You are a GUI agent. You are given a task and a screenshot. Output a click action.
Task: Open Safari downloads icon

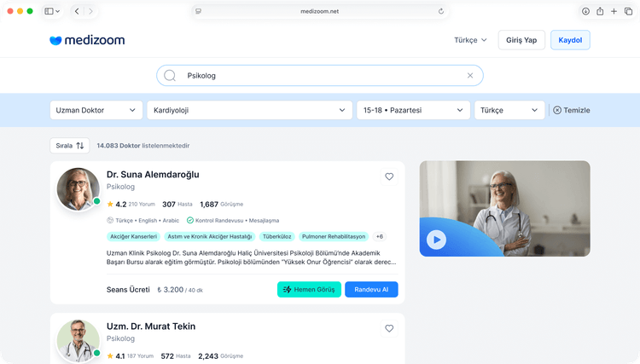[585, 11]
